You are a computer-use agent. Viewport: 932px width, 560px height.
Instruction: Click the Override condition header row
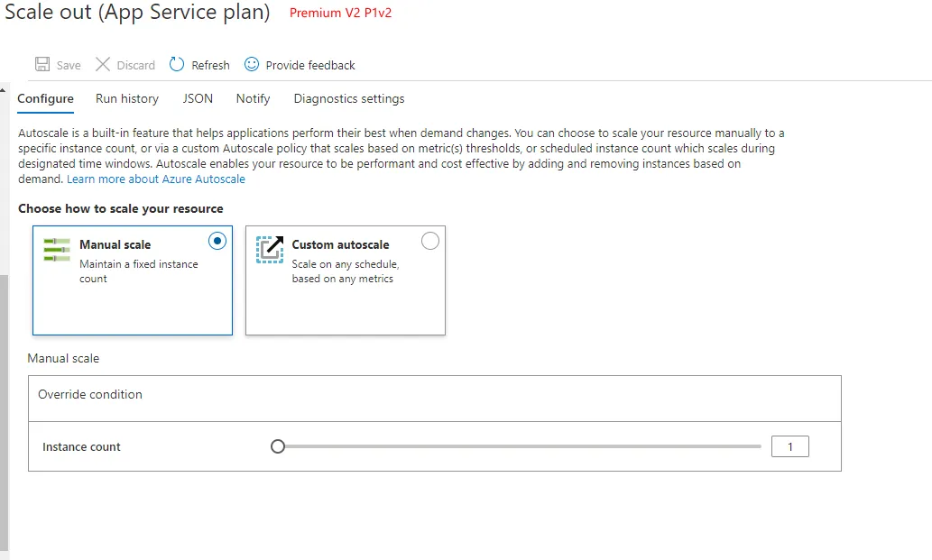[434, 395]
